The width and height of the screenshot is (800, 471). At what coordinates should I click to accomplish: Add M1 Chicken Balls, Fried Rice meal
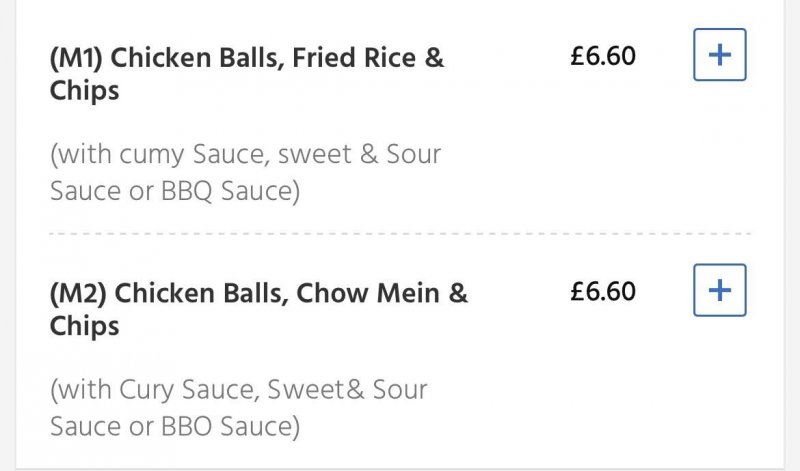[x=719, y=56]
